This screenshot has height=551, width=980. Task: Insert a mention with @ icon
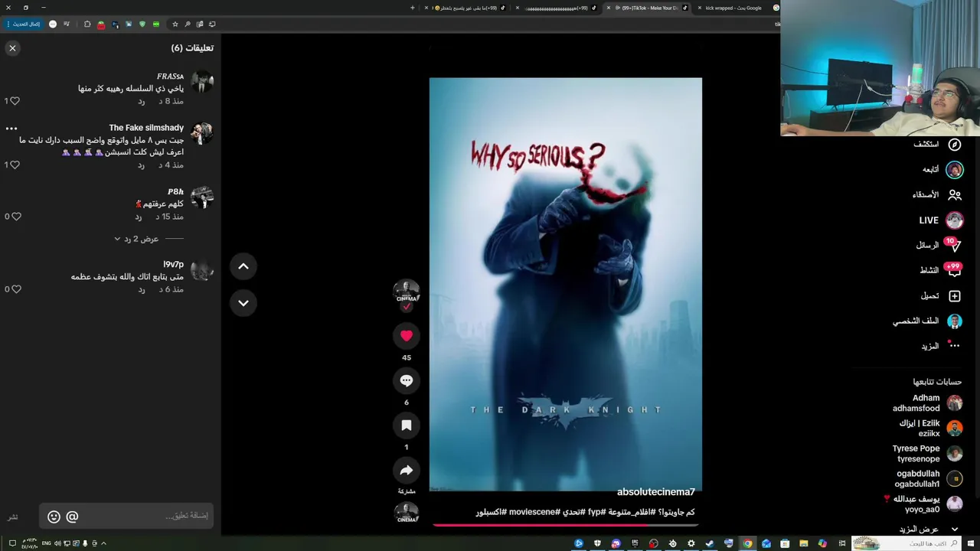point(72,517)
